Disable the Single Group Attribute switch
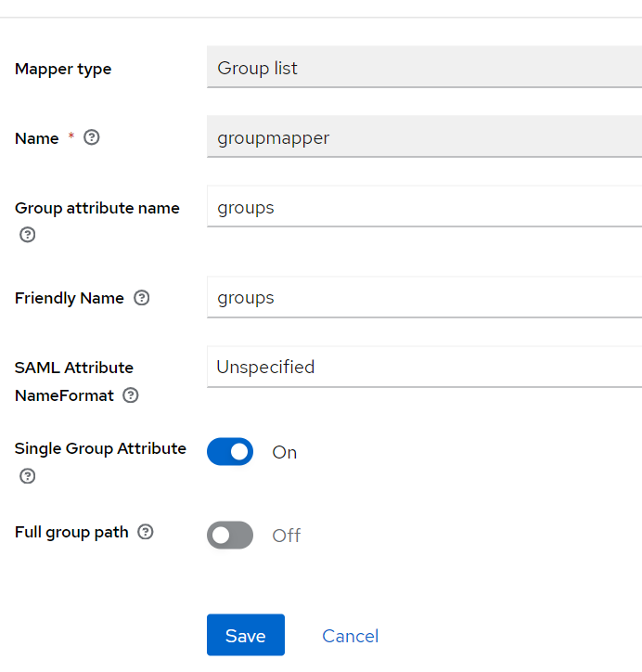The height and width of the screenshot is (672, 642). [230, 452]
